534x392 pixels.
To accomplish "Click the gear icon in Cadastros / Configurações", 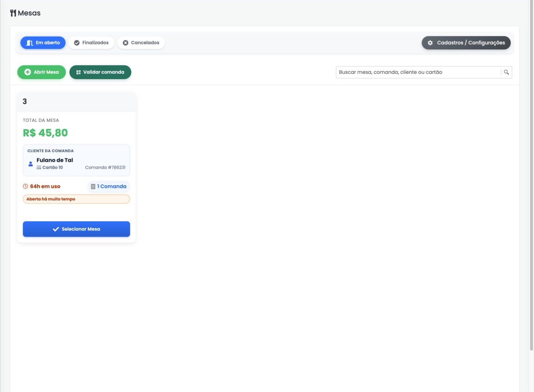I will (x=430, y=43).
